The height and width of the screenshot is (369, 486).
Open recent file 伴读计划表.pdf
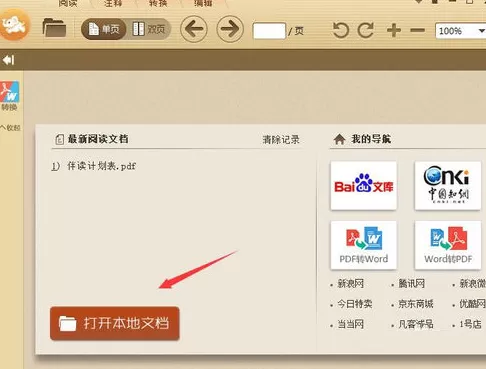pyautogui.click(x=101, y=166)
